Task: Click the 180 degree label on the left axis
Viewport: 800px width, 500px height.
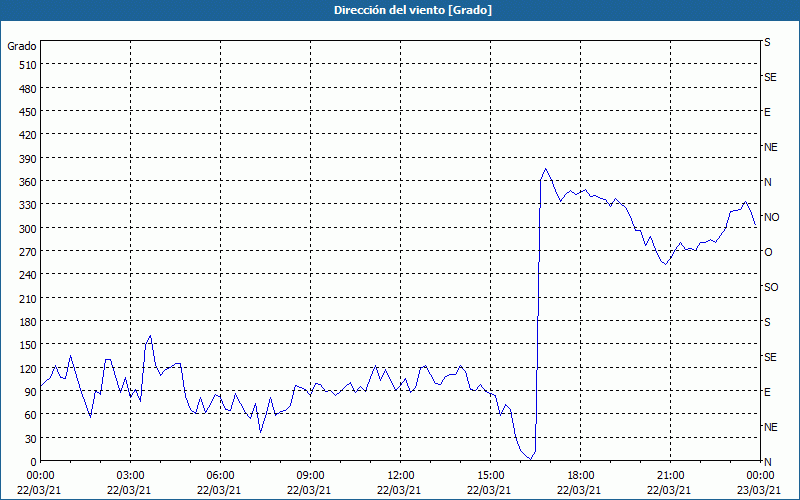Action: 28,322
